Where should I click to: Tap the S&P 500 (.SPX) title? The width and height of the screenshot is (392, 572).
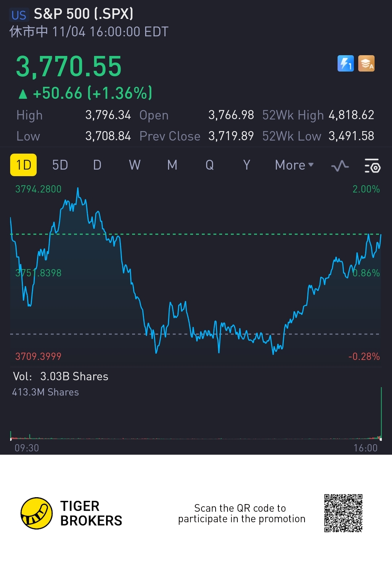click(x=83, y=14)
